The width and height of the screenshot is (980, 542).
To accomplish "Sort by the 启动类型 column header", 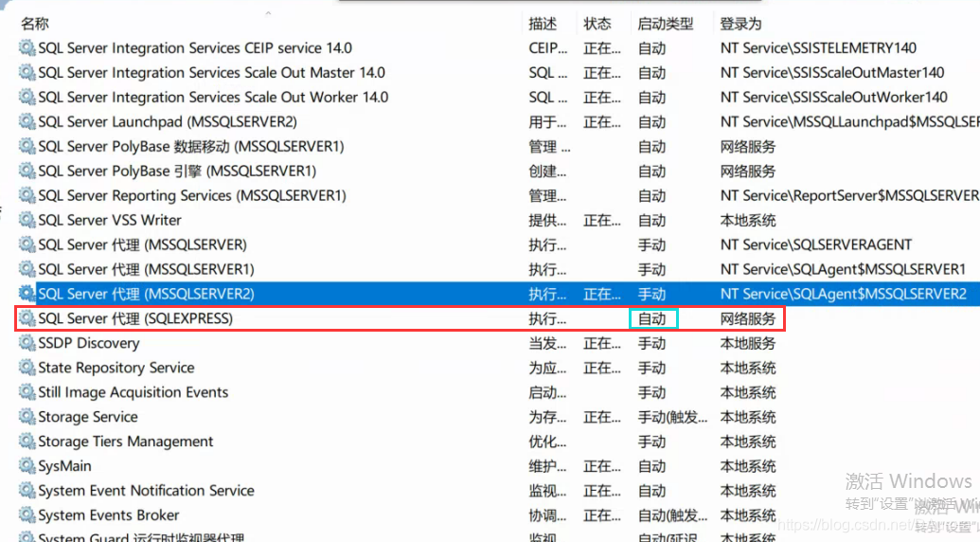I will pos(666,24).
